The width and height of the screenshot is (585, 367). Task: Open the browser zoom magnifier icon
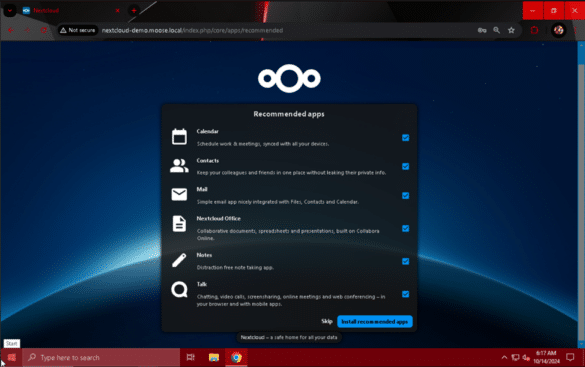(497, 30)
